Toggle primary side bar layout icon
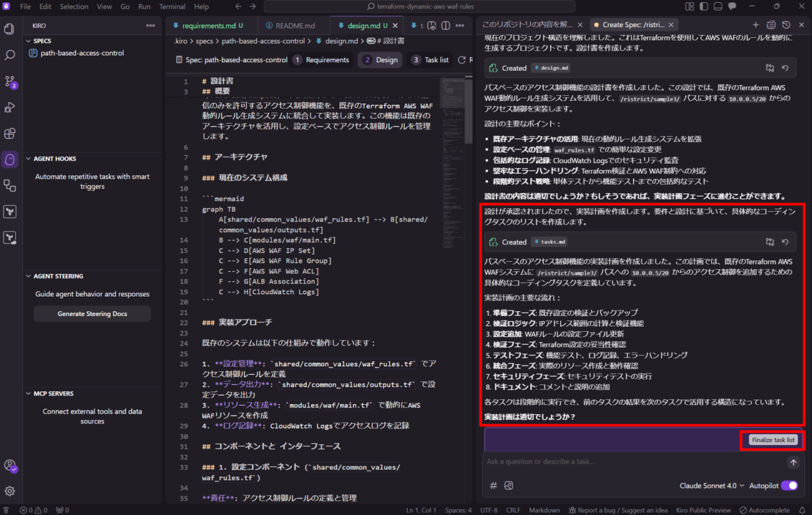812x515 pixels. click(x=704, y=6)
